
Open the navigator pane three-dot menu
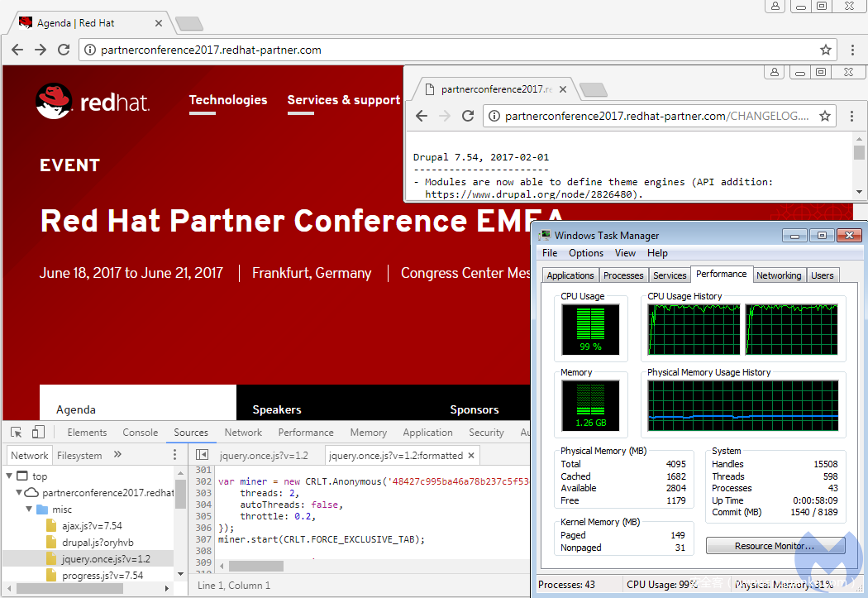(x=174, y=455)
